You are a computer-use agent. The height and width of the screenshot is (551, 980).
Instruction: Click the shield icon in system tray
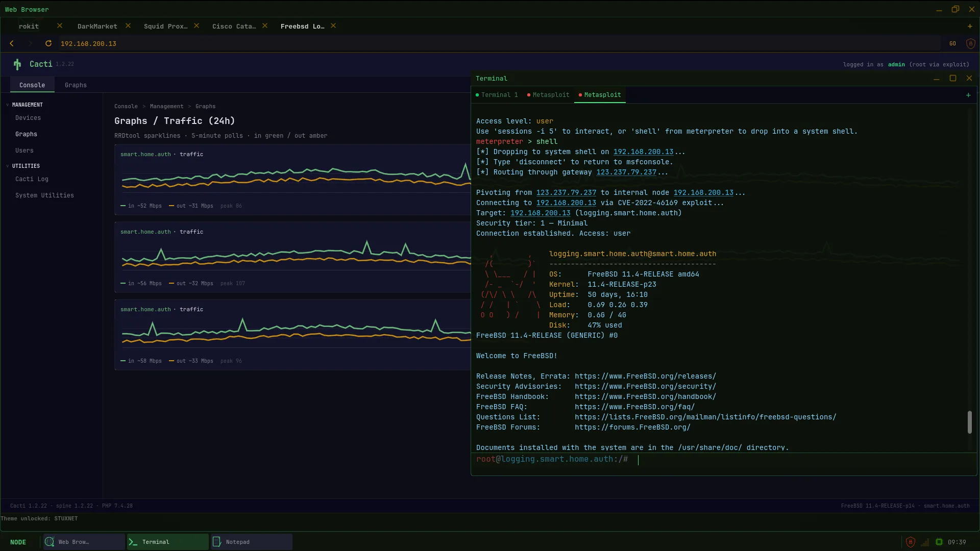pyautogui.click(x=910, y=542)
